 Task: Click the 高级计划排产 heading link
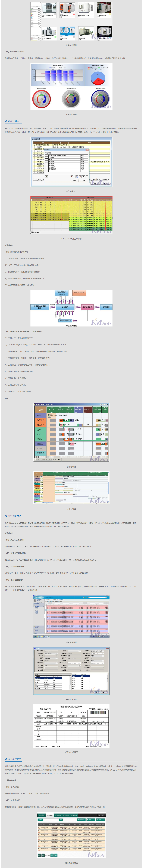[15, 121]
